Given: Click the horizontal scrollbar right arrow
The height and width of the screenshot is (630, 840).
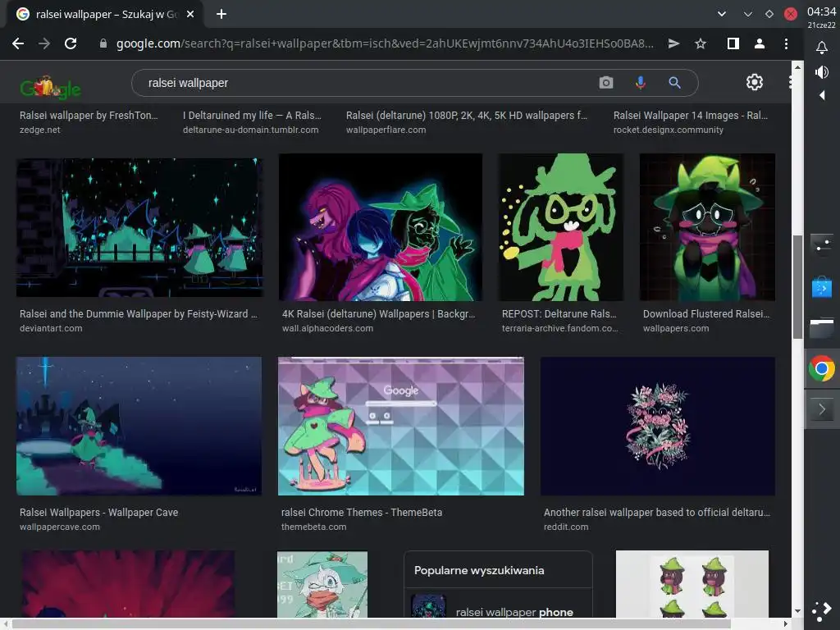Looking at the screenshot, I should click(x=786, y=623).
